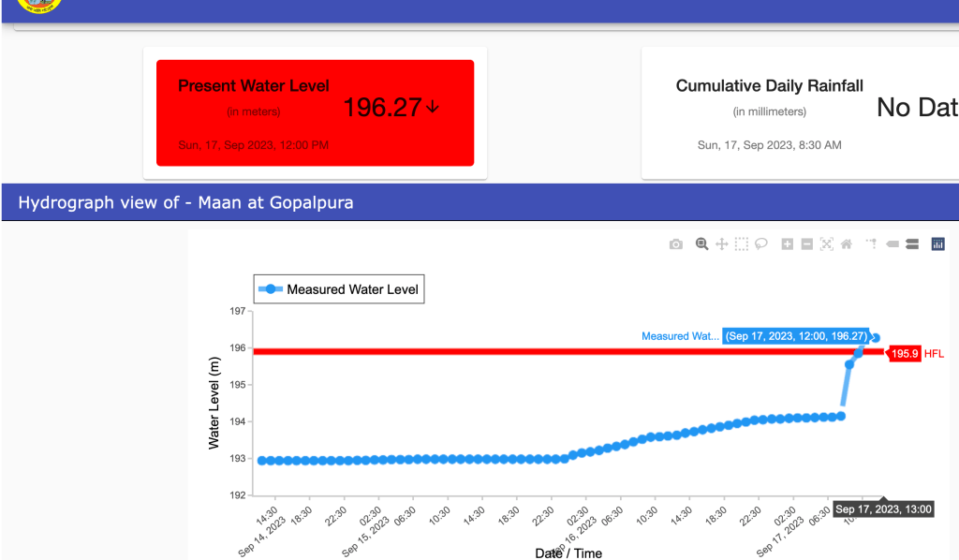Click the Zoom In plus icon
This screenshot has height=560, width=959.
[x=788, y=244]
